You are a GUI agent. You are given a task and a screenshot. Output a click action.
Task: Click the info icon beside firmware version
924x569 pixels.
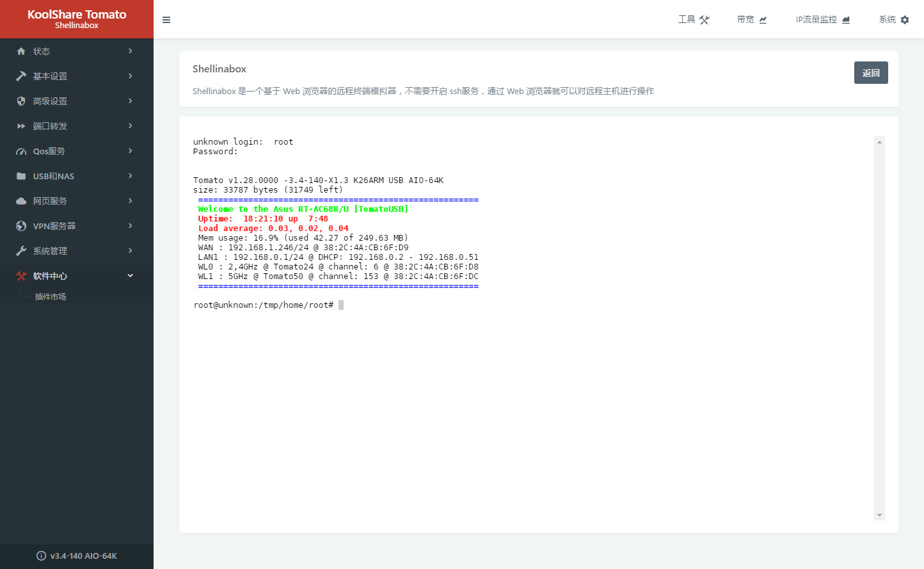pos(42,556)
